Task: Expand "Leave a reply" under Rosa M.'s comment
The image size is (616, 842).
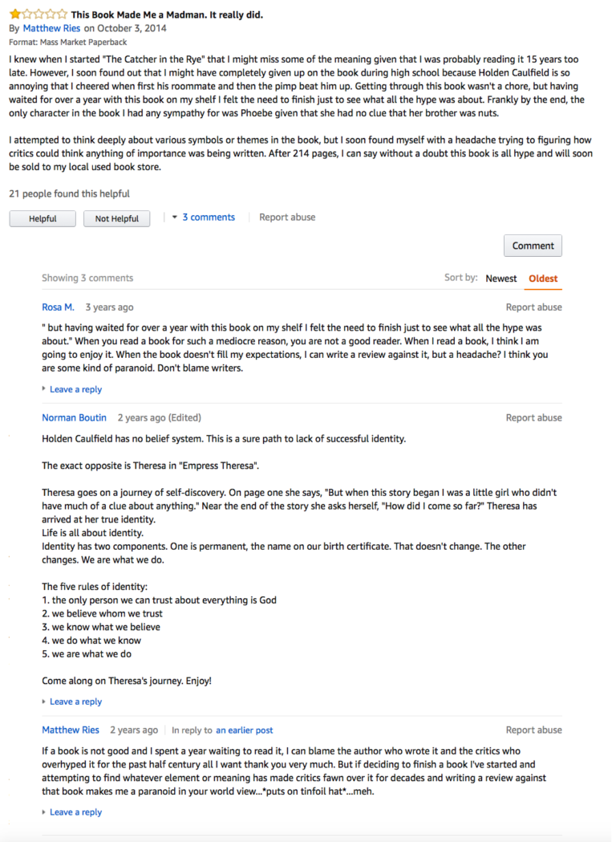Action: point(75,388)
